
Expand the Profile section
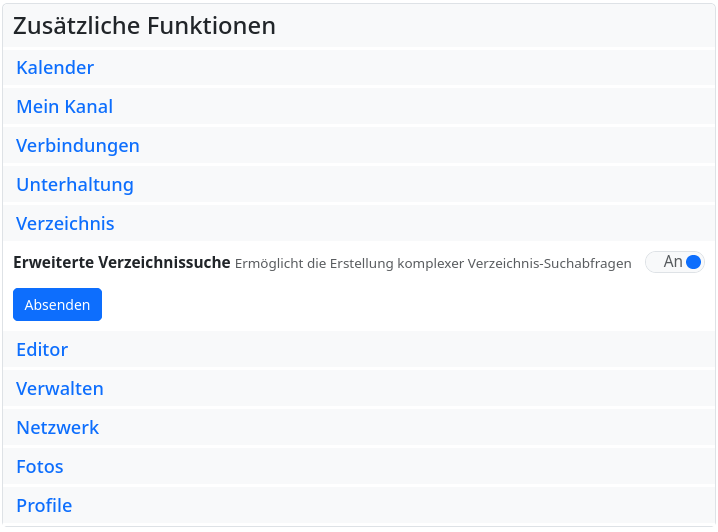[x=44, y=506]
